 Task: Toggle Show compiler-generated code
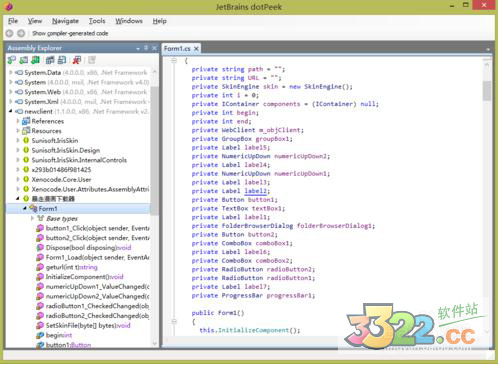(x=70, y=33)
